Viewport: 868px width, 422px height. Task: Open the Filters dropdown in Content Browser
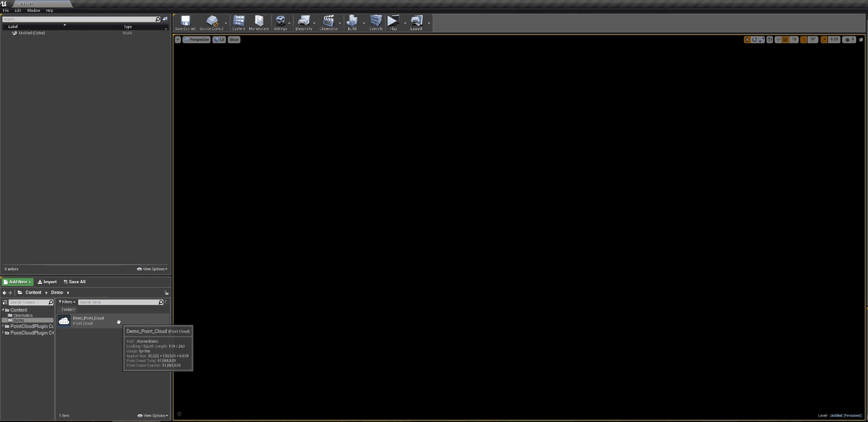pyautogui.click(x=67, y=302)
